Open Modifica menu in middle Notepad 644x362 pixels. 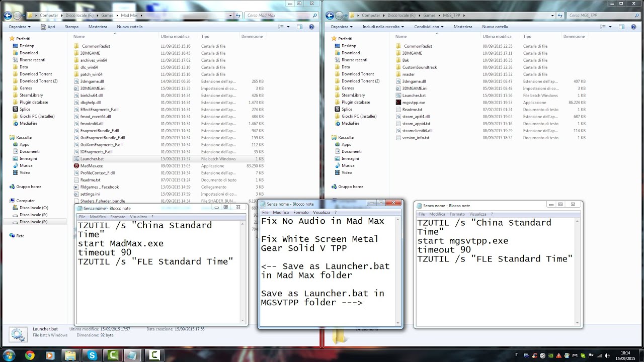[x=281, y=213]
